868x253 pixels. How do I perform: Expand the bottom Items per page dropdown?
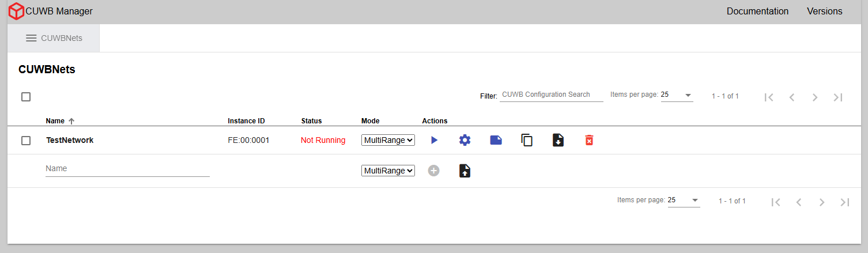[684, 200]
